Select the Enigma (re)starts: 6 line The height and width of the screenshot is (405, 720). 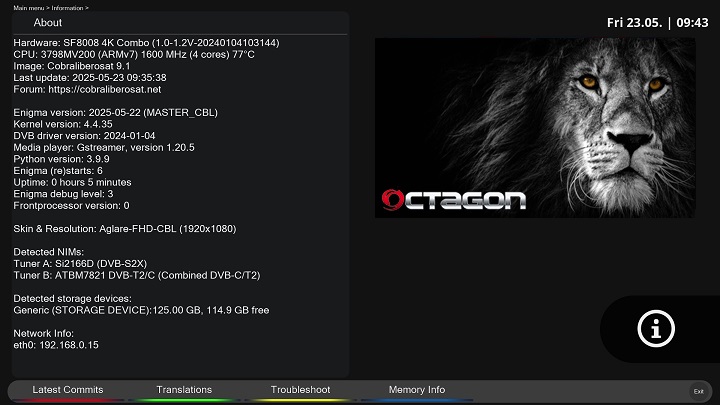click(58, 171)
